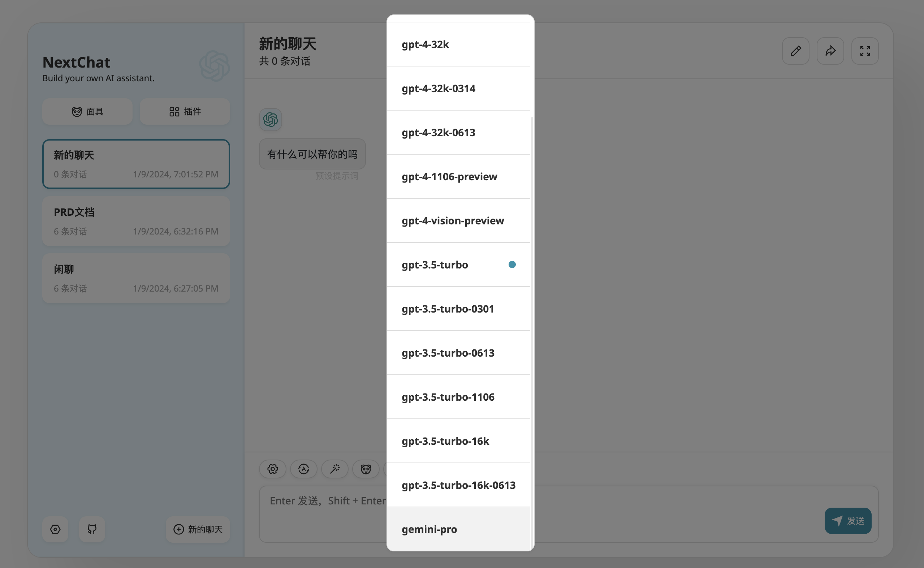
Task: Click the ChatGPT bot avatar icon
Action: 270,120
